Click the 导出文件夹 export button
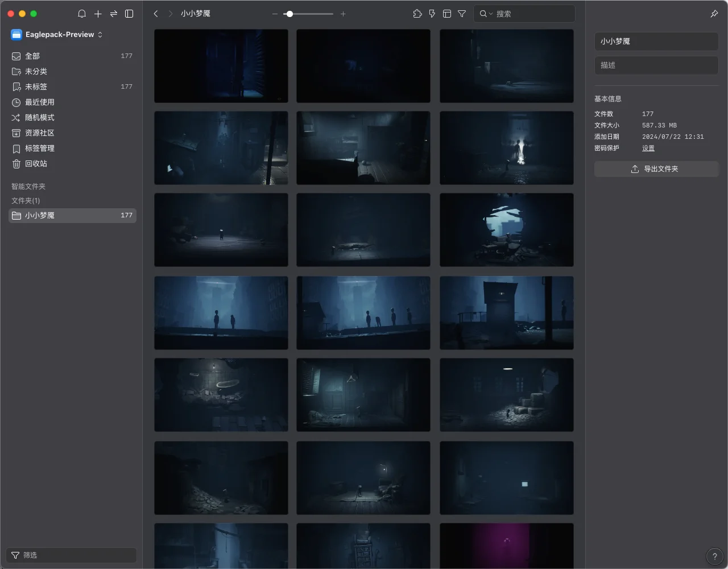 click(656, 169)
